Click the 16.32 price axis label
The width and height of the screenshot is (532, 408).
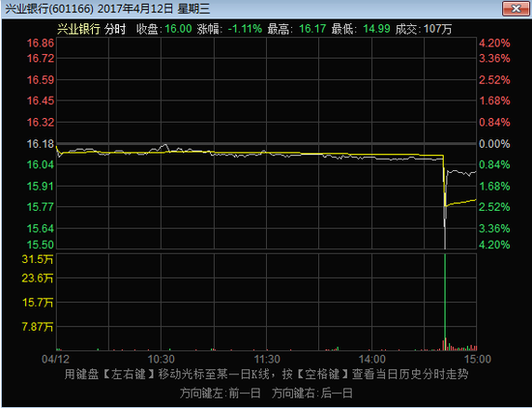point(41,123)
